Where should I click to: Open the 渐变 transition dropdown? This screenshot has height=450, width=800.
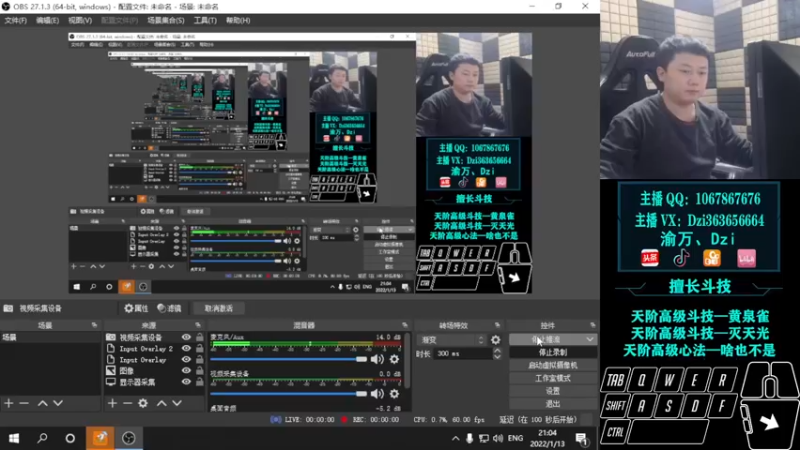(x=452, y=340)
